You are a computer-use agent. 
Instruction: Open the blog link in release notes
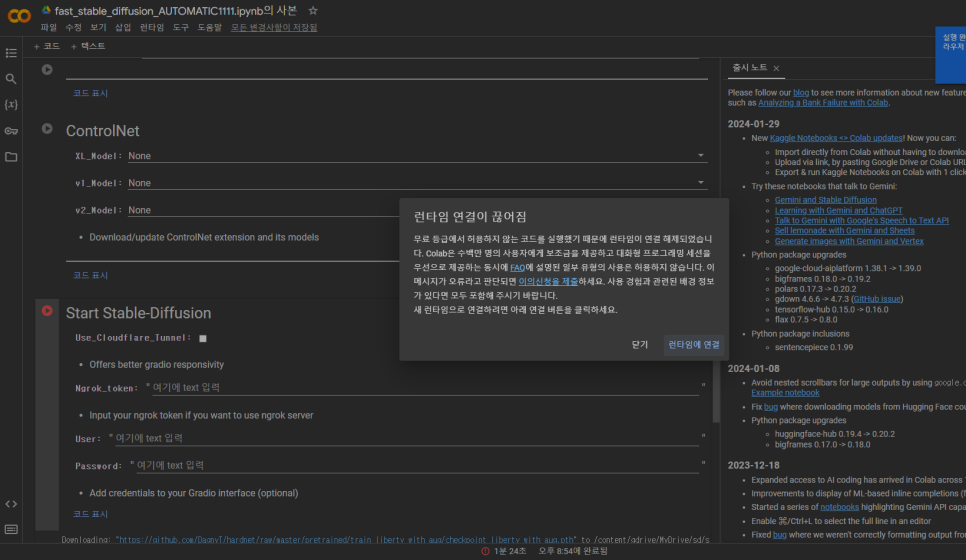801,93
